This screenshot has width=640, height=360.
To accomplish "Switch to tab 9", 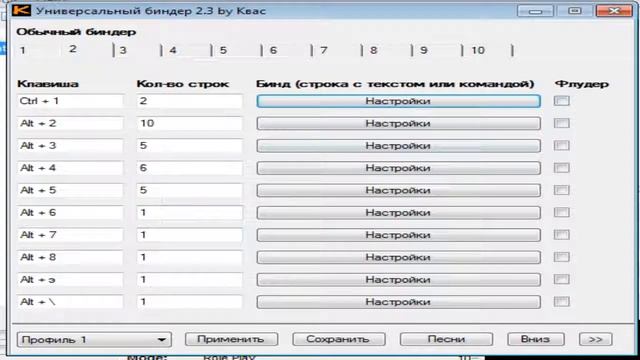I will [x=424, y=50].
